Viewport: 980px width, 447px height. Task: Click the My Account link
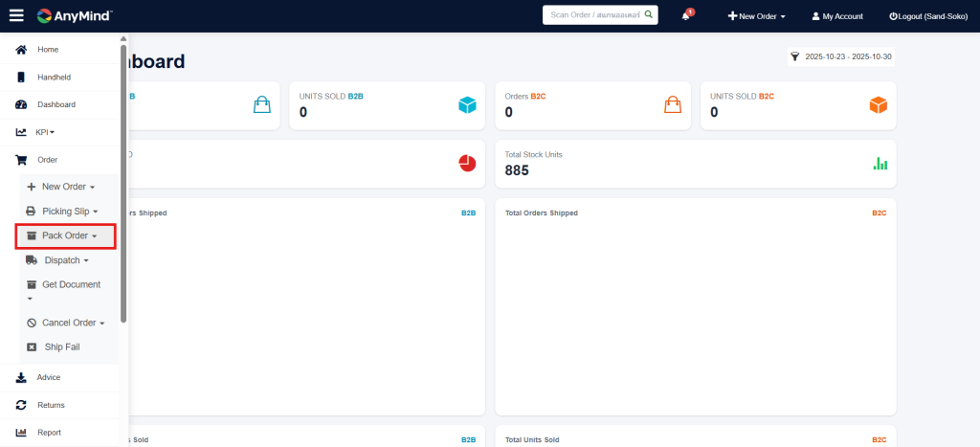coord(837,16)
